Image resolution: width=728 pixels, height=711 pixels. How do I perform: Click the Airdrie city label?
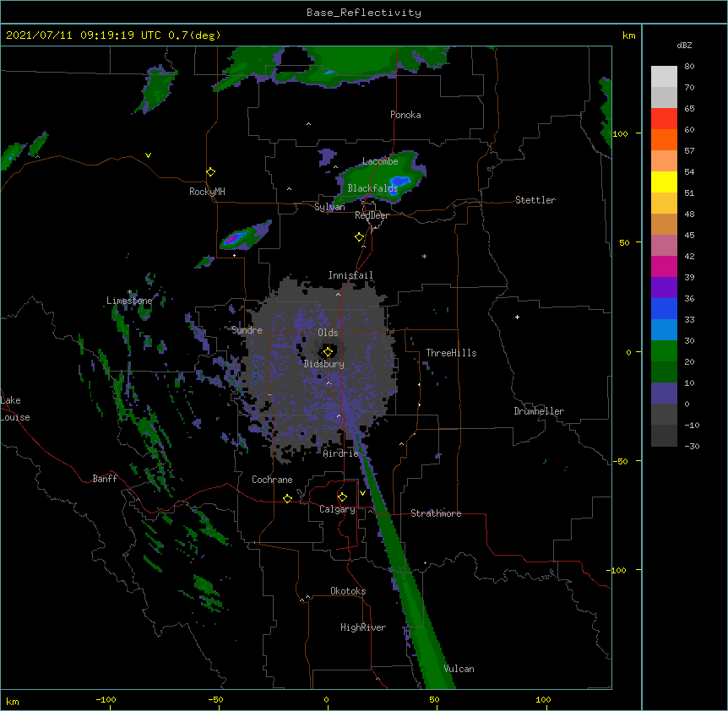(341, 453)
